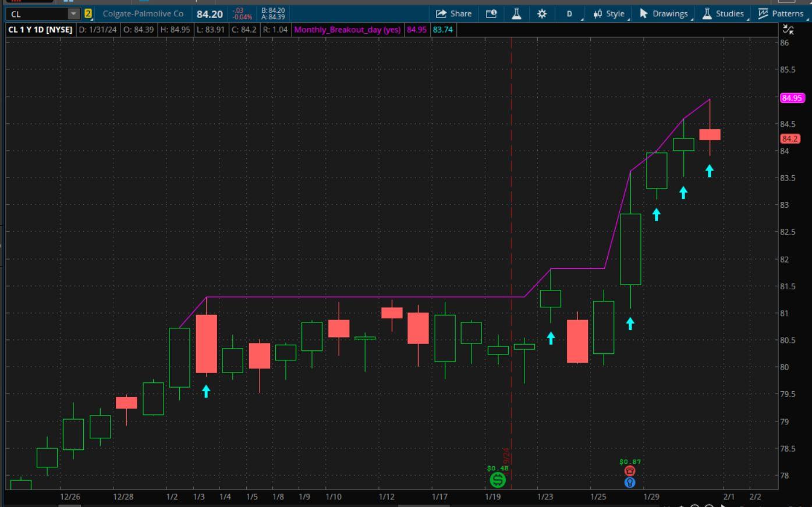Click the blue lightbulb event icon
Screen dimensions: 812x507
click(630, 482)
